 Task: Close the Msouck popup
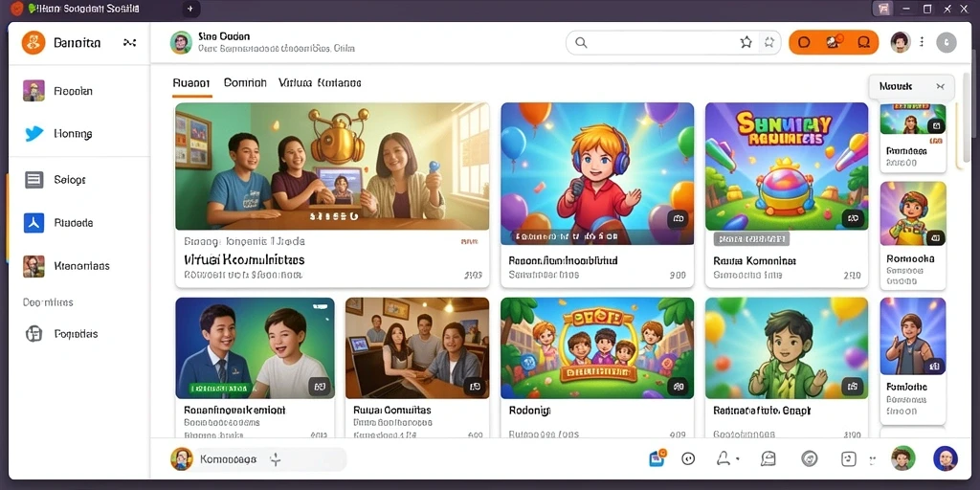940,87
